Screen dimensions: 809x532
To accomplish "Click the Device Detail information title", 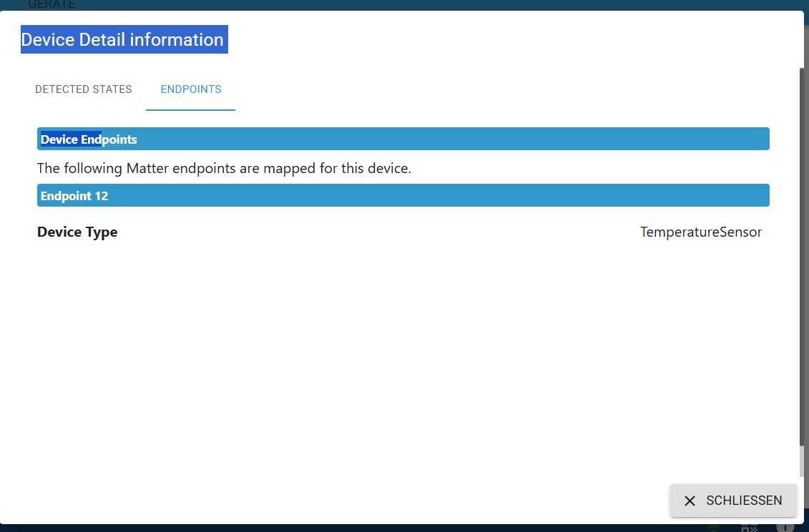I will point(123,39).
